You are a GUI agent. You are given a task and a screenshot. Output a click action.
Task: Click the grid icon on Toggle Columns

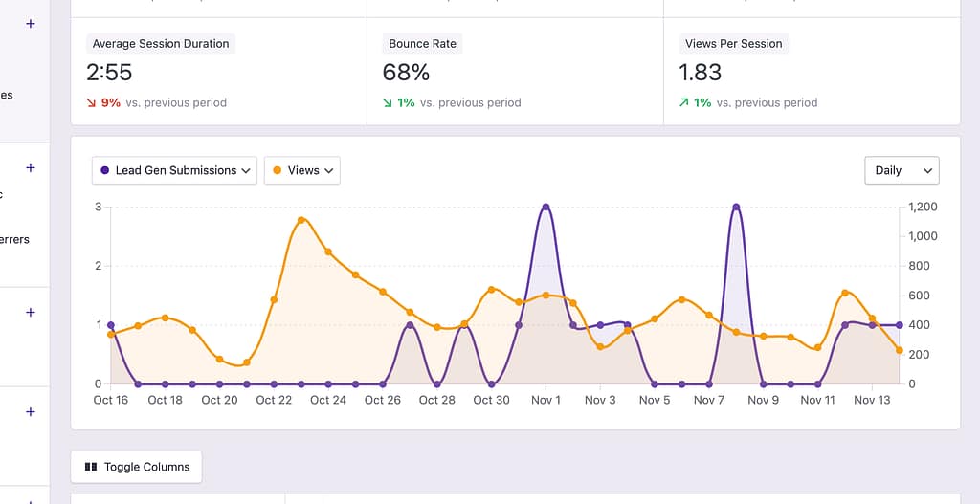tap(91, 467)
